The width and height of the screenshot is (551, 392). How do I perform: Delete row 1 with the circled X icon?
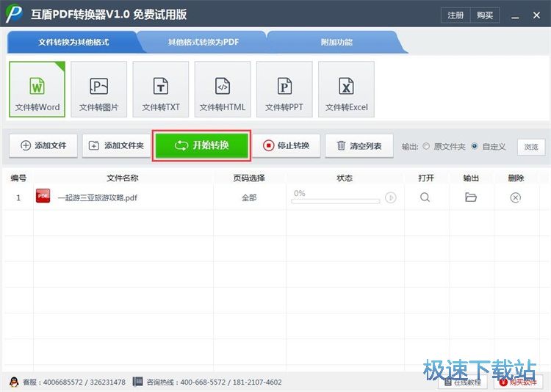click(x=516, y=197)
